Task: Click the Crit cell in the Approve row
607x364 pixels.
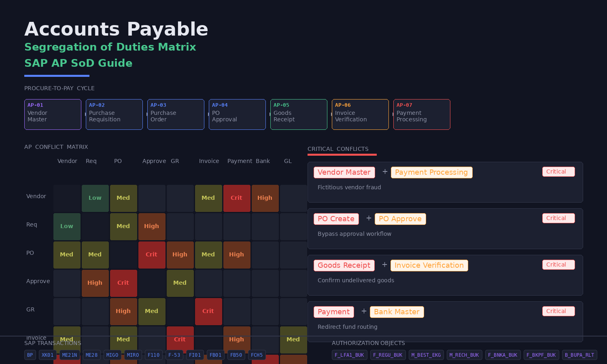Action: click(x=123, y=283)
